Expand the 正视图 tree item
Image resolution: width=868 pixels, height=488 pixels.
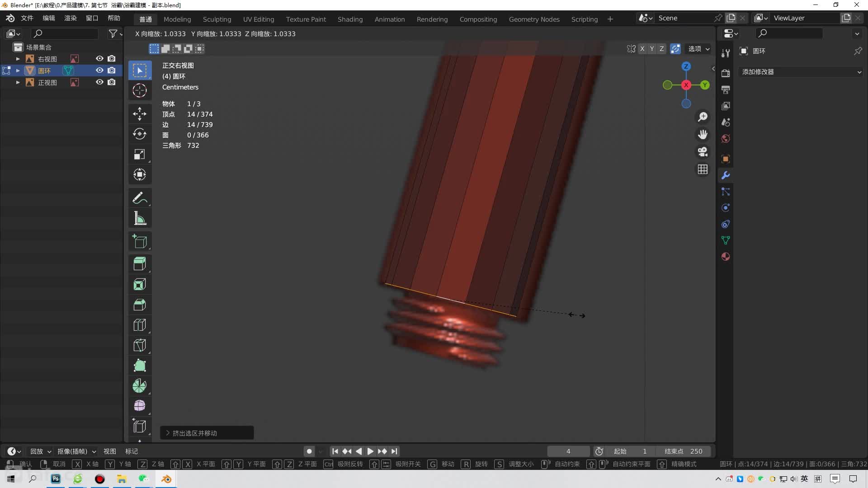[18, 82]
